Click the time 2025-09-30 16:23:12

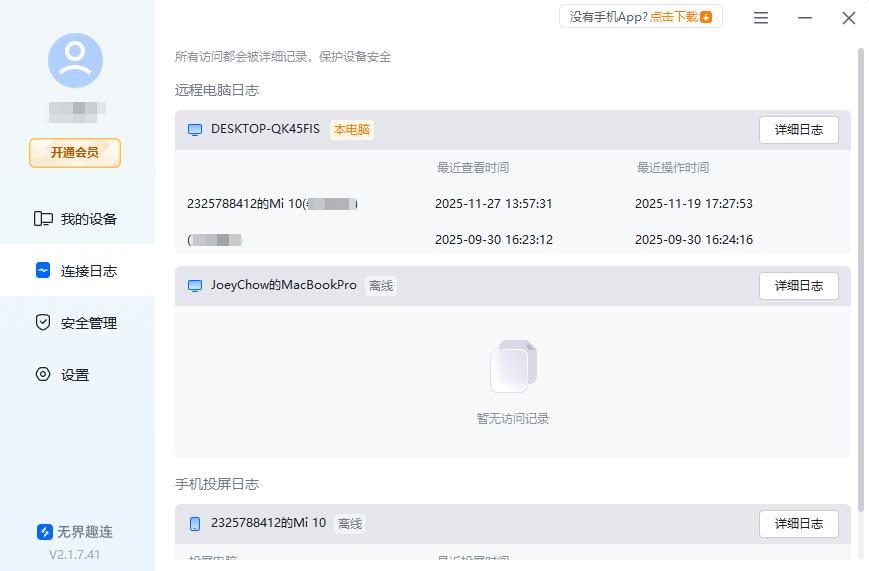[493, 239]
